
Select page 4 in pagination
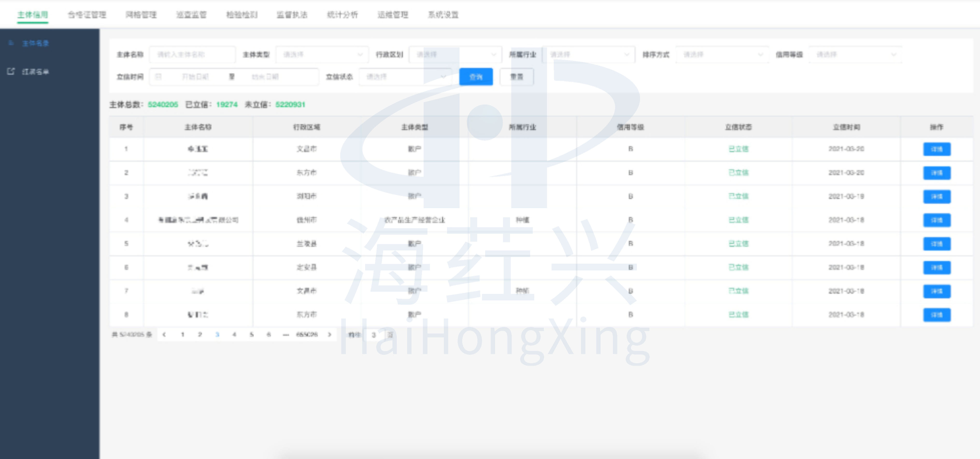(234, 335)
